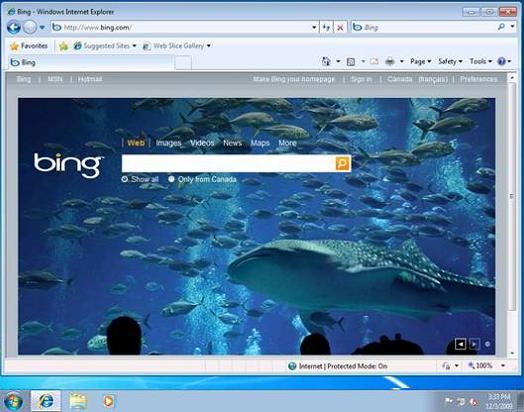Click Add to Favorites Bar star icon
Viewport: 524px width, 412px height.
pos(63,46)
